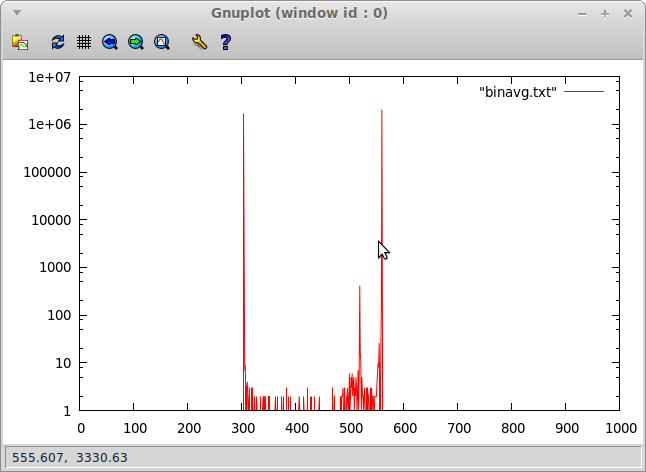Click the 1000 y-axis label
The width and height of the screenshot is (646, 472).
click(55, 268)
